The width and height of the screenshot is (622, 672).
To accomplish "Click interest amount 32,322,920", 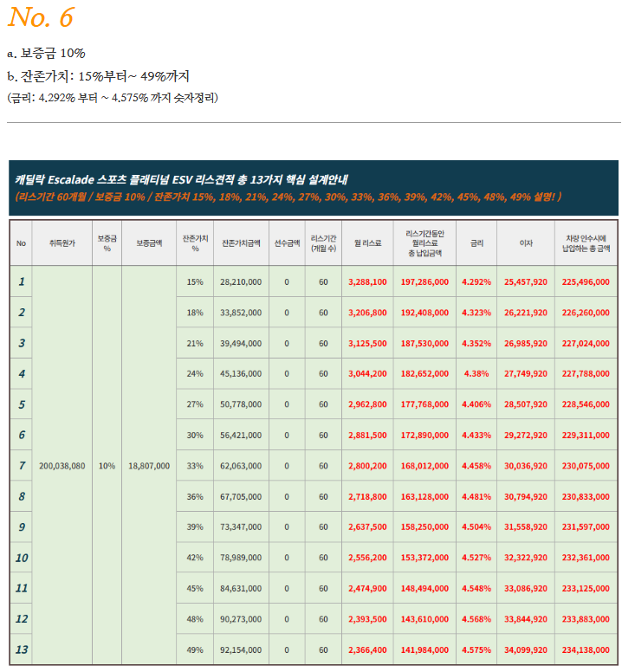I will click(526, 558).
